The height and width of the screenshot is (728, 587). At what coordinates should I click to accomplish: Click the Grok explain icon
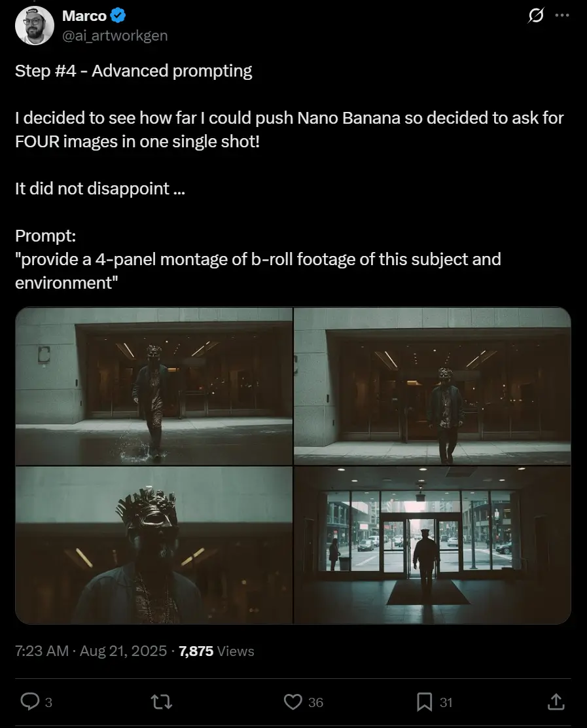pos(536,16)
